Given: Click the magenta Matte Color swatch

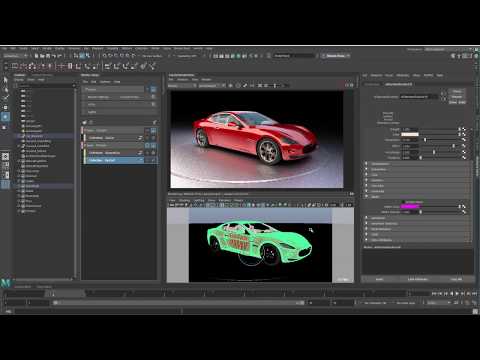Looking at the screenshot, I should pyautogui.click(x=410, y=207).
